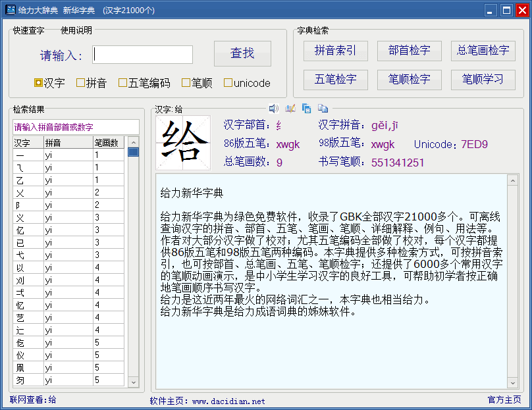Image resolution: width=532 pixels, height=410 pixels.
Task: Maximize the 给力大辞典 window
Action: [506, 10]
